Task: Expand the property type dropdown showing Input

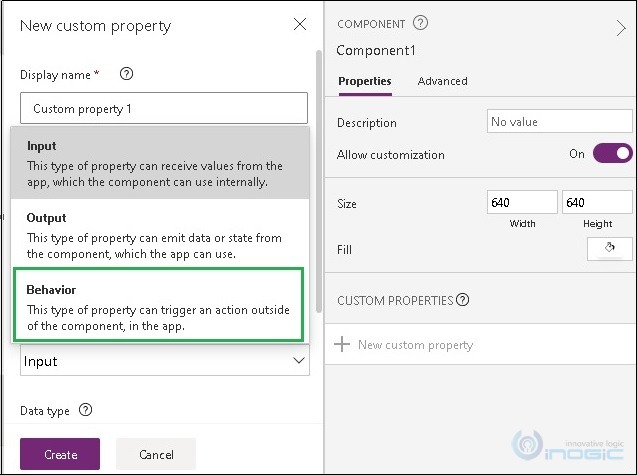Action: 165,360
